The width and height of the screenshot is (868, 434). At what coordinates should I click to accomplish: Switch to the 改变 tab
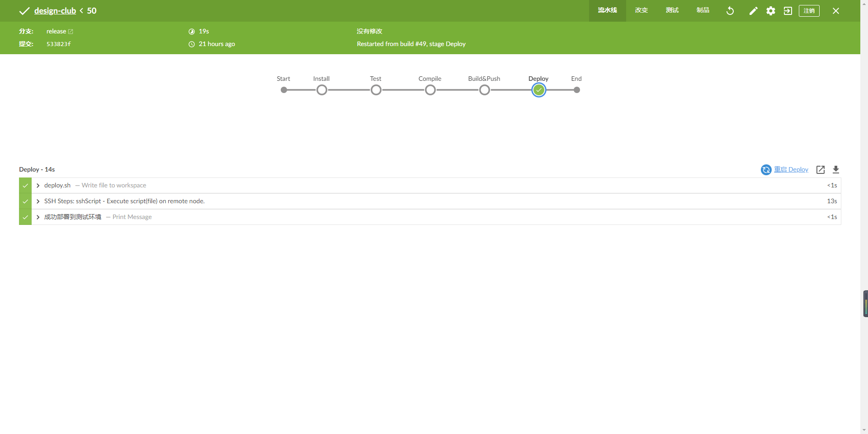tap(641, 10)
